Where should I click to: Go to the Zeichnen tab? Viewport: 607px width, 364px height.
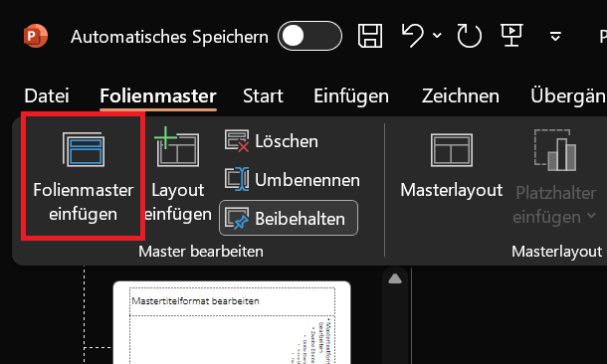pyautogui.click(x=461, y=95)
